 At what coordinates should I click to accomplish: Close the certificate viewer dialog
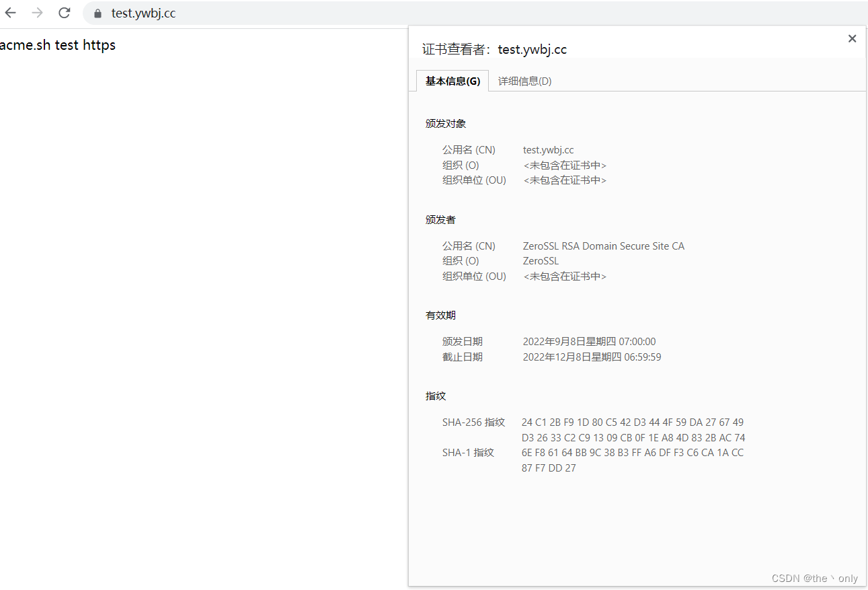(852, 39)
